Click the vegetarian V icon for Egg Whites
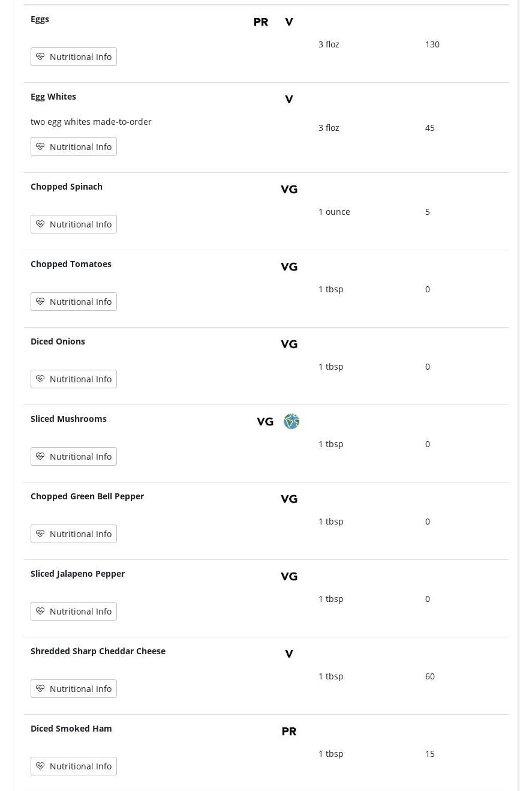The height and width of the screenshot is (791, 532). [289, 100]
